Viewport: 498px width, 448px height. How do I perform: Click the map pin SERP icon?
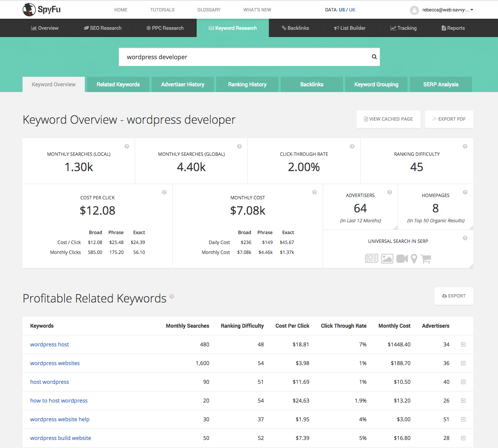click(414, 259)
